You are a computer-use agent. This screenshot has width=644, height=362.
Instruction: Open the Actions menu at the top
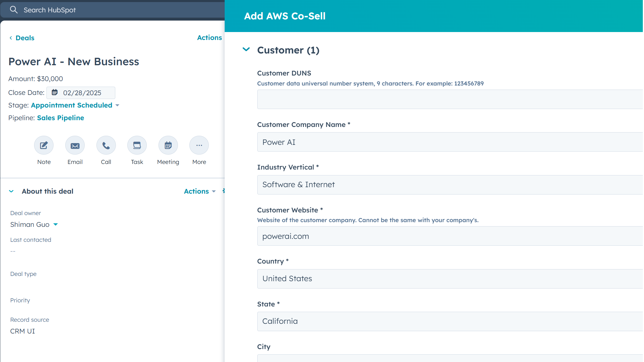(209, 37)
